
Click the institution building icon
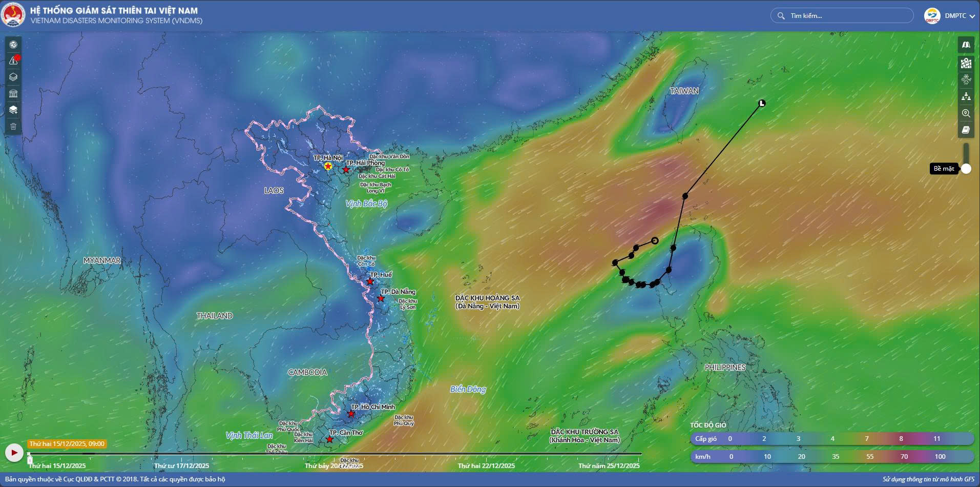[13, 93]
